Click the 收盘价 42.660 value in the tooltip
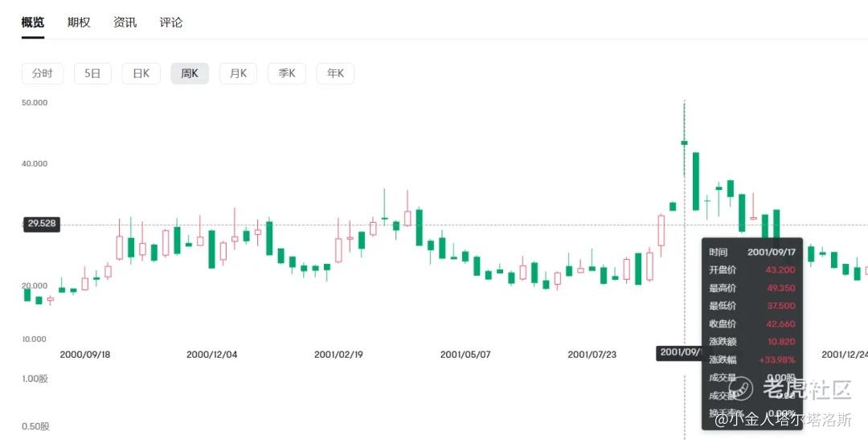Image resolution: width=868 pixels, height=440 pixels. click(780, 323)
